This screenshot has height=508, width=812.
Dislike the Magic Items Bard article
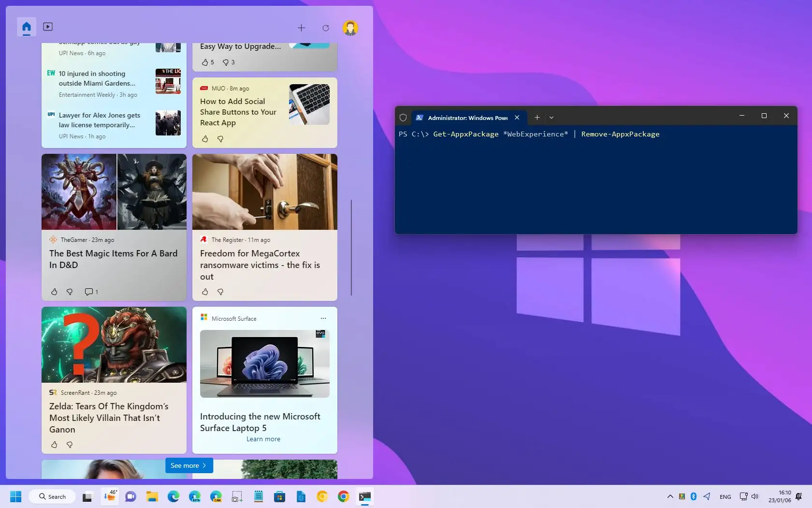pos(70,292)
